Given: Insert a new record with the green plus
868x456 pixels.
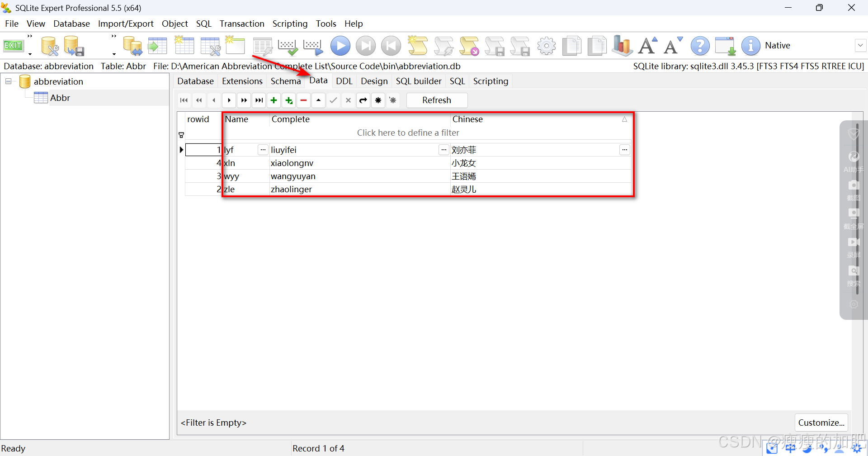Looking at the screenshot, I should pyautogui.click(x=274, y=100).
